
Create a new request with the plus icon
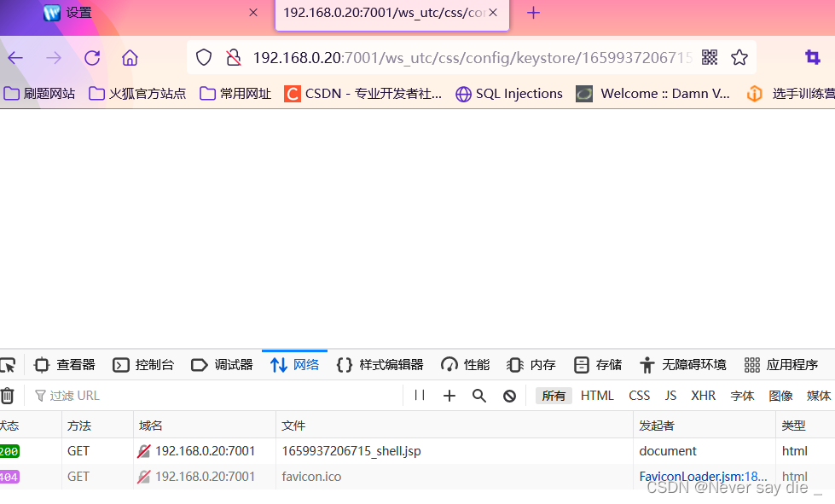[x=449, y=395]
